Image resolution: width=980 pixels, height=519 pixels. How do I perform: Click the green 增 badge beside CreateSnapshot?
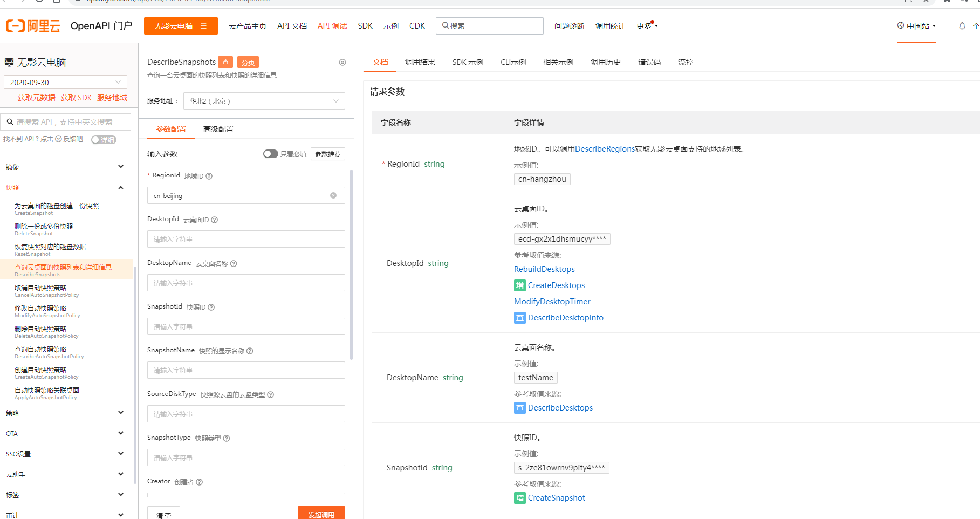[520, 498]
